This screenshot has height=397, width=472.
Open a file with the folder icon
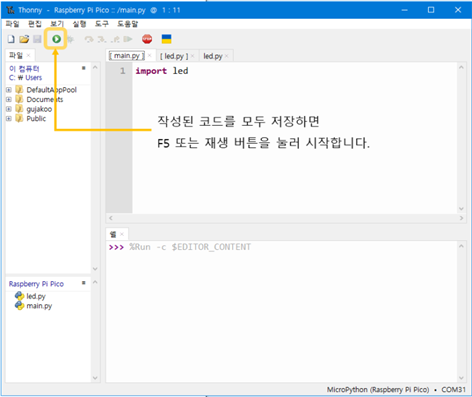[x=24, y=39]
